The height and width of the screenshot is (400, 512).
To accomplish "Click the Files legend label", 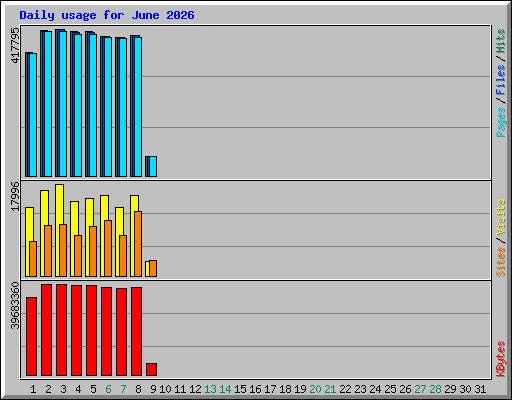I will coord(501,80).
